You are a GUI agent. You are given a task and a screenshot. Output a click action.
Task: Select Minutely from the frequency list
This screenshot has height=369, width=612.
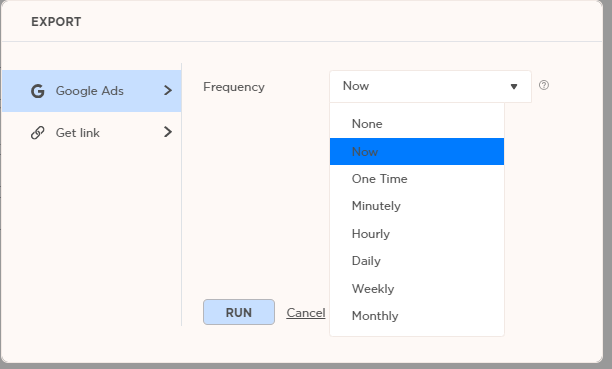(417, 206)
